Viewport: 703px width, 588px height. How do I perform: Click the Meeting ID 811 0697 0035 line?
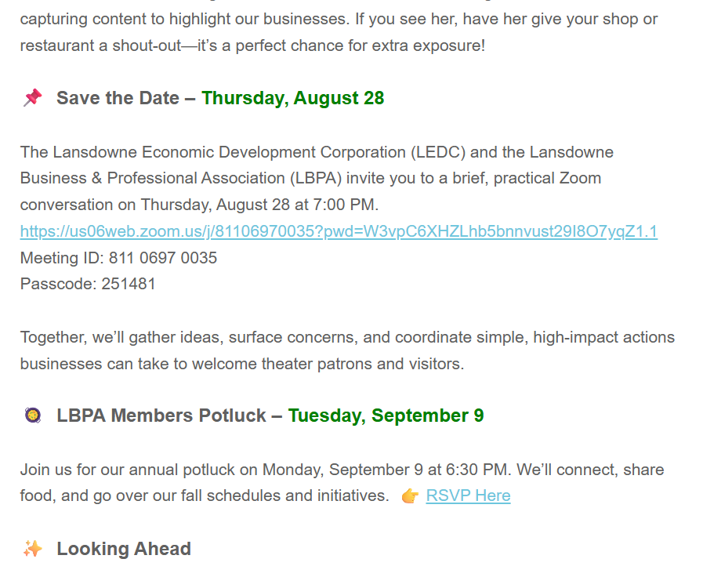coord(118,258)
